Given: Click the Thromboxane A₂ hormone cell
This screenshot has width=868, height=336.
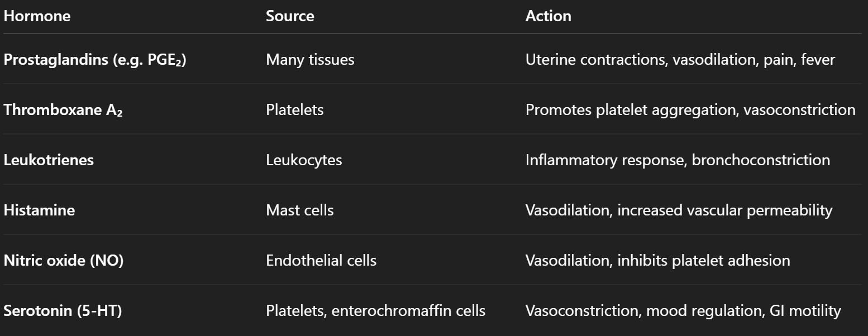Looking at the screenshot, I should (63, 110).
